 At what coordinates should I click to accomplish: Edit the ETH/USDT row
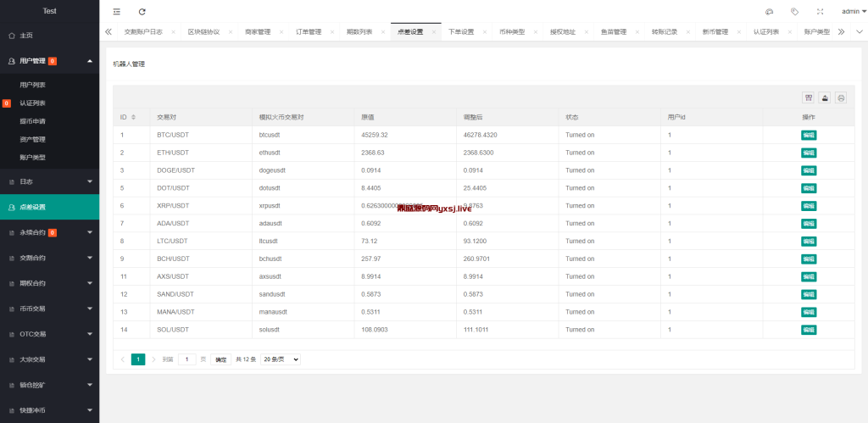[809, 153]
